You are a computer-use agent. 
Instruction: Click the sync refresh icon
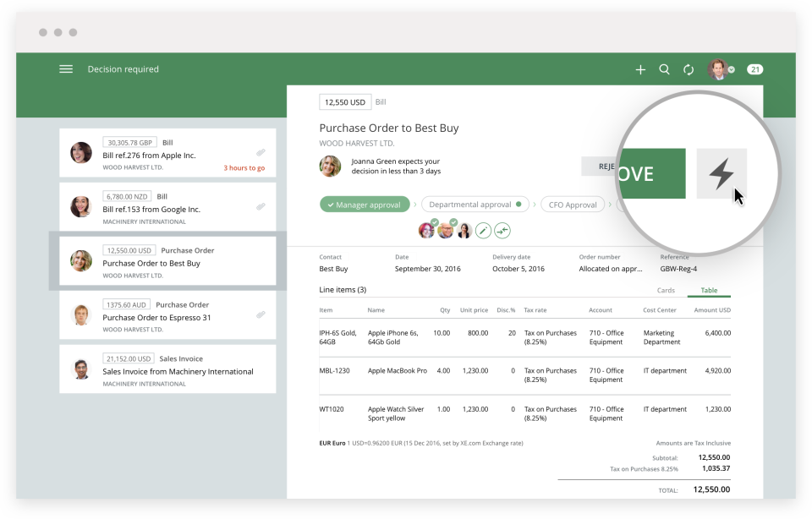688,69
